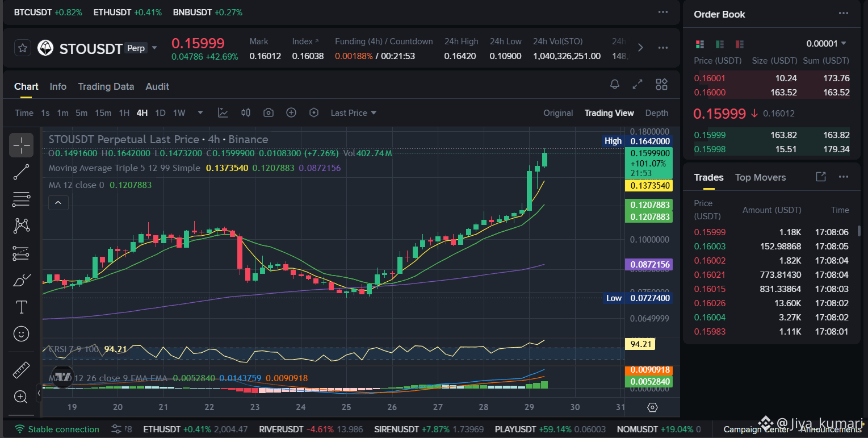Change candlestick chart style icon
The height and width of the screenshot is (438, 868).
pos(246,113)
